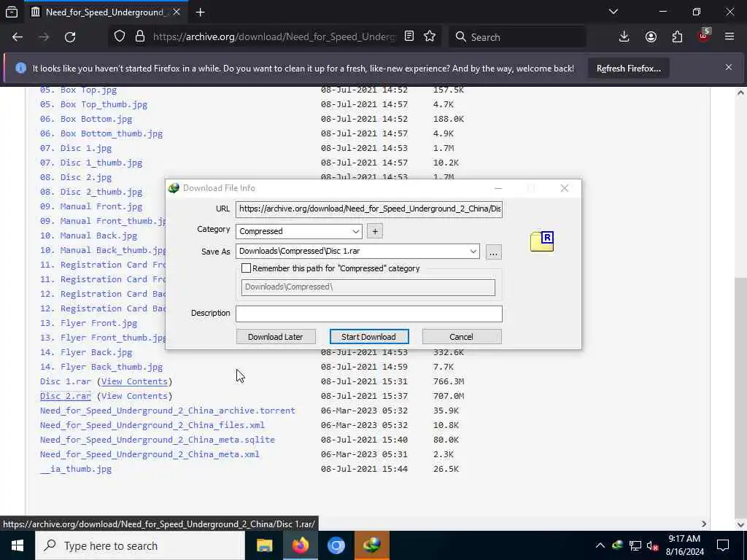Browse for save location with the ellipsis button
Image resolution: width=747 pixels, height=560 pixels.
click(x=494, y=252)
